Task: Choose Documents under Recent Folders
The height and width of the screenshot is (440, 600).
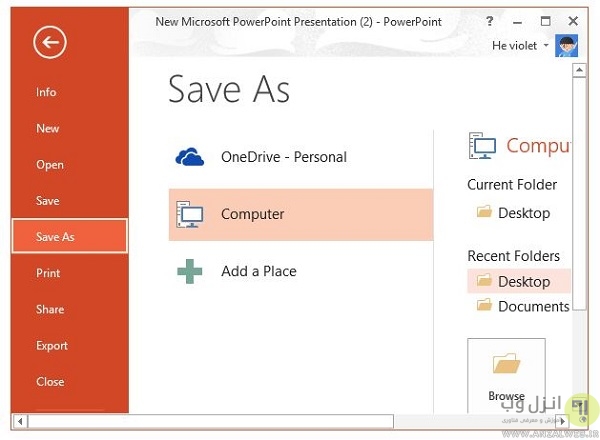Action: click(532, 307)
